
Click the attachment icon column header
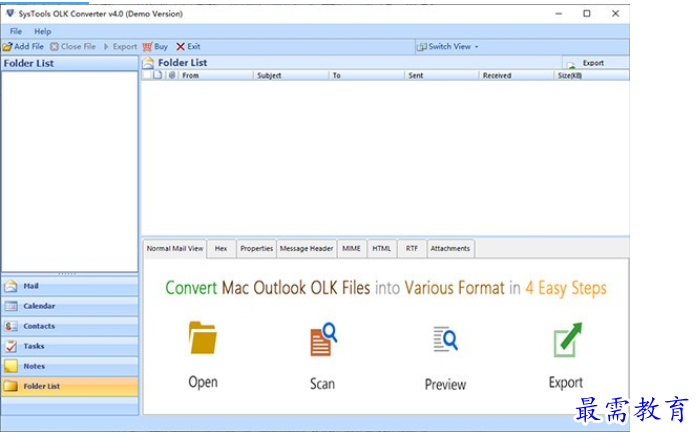(x=172, y=75)
